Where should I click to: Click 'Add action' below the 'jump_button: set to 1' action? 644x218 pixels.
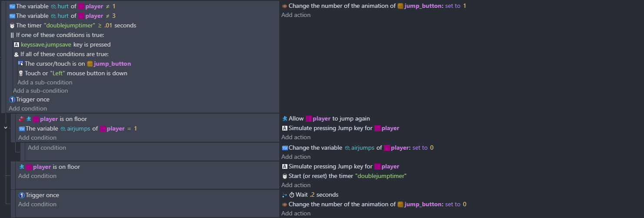click(x=296, y=15)
